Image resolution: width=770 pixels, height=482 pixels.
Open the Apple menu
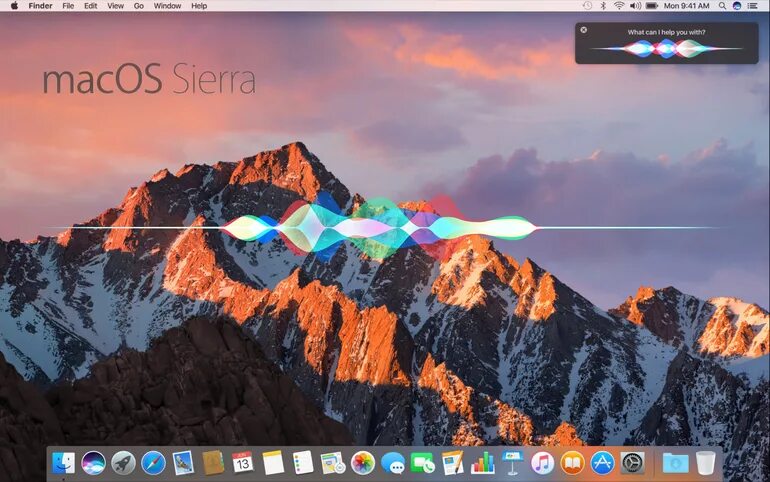coord(14,6)
